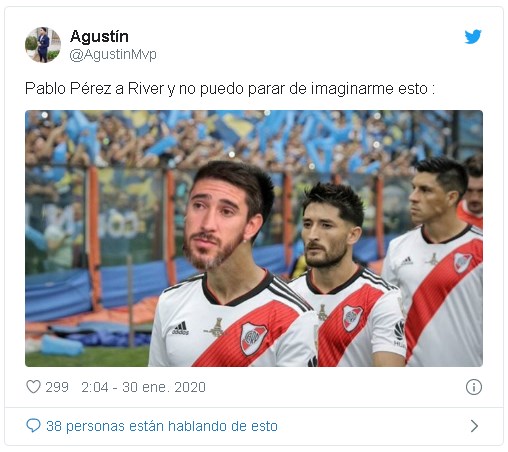Open the circled info icon
508x452 pixels.
[474, 387]
